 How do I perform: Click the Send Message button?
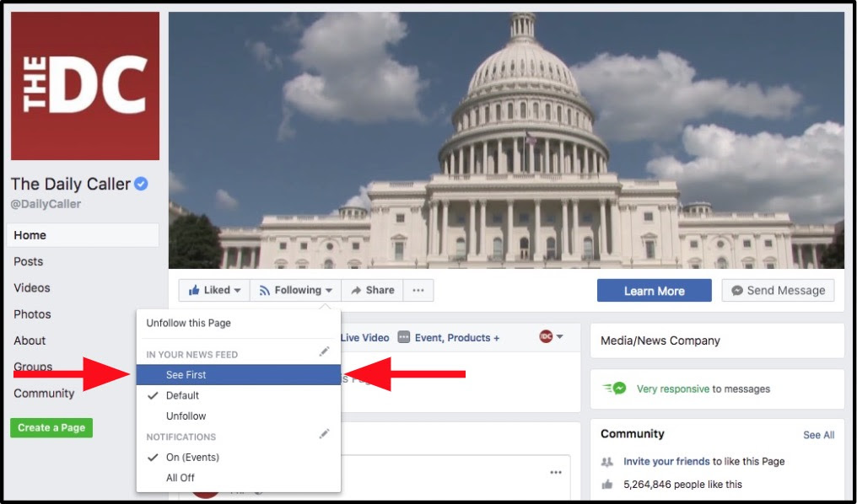[x=778, y=291]
